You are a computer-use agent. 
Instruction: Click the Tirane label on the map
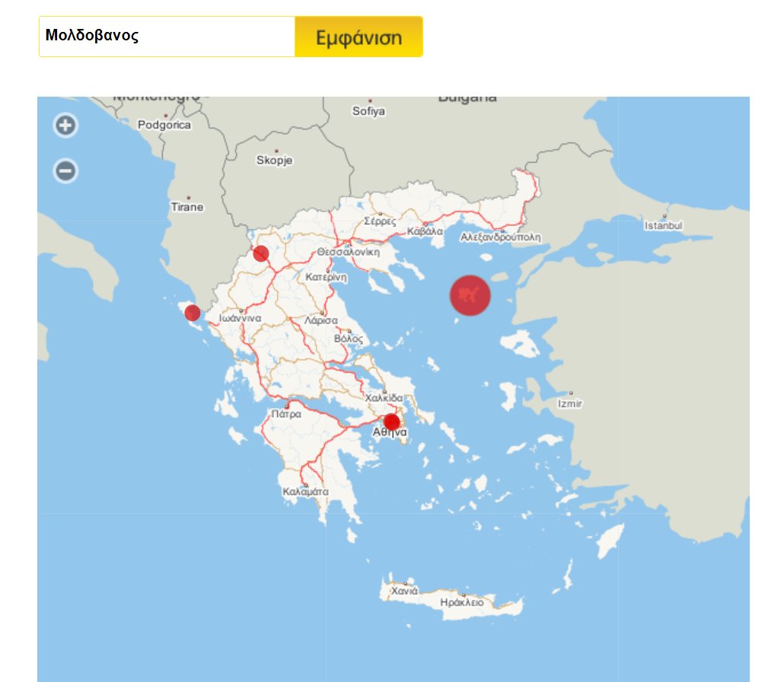point(187,207)
